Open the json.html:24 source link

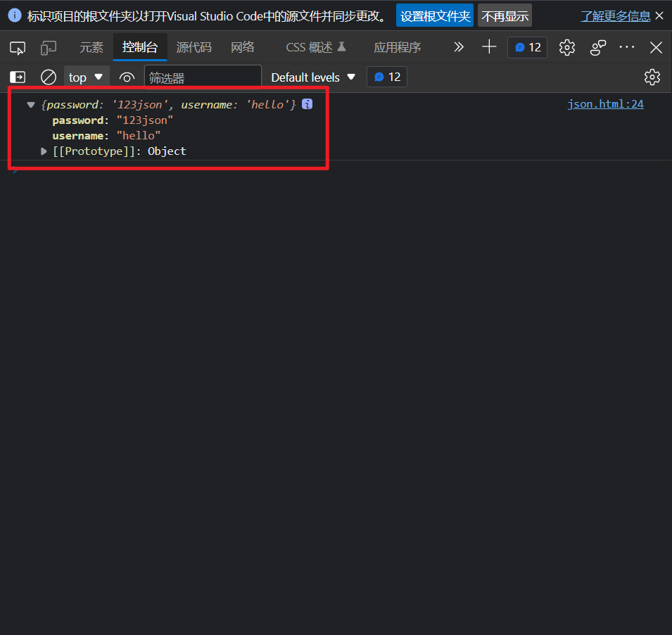(605, 104)
